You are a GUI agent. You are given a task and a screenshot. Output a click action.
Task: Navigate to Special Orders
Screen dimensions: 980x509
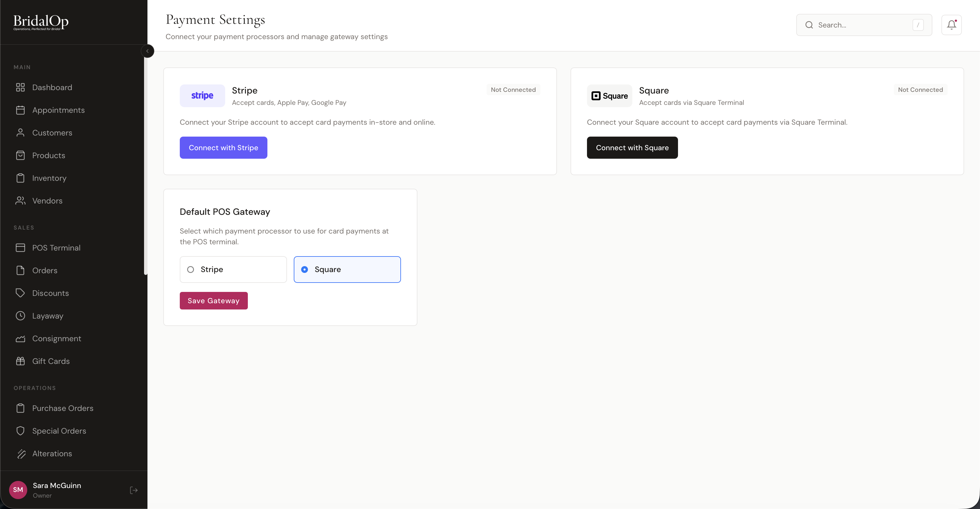click(59, 431)
